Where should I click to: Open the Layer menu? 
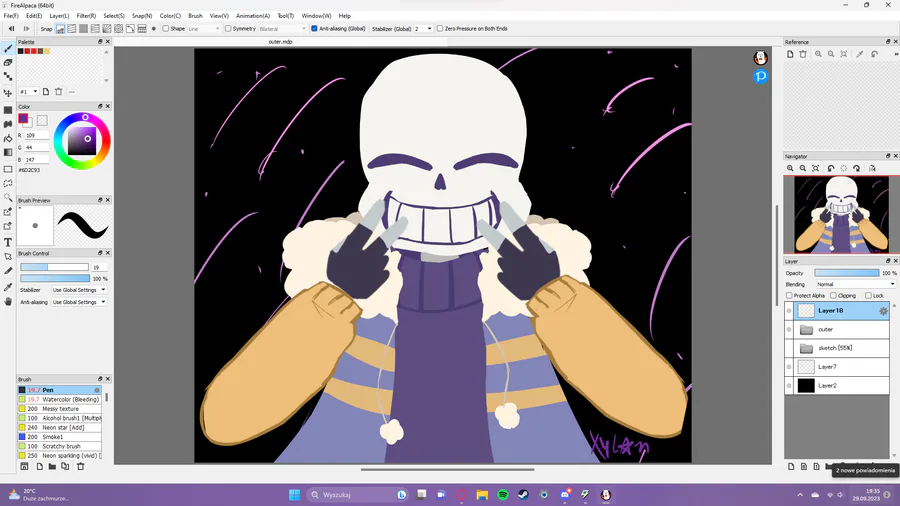59,16
